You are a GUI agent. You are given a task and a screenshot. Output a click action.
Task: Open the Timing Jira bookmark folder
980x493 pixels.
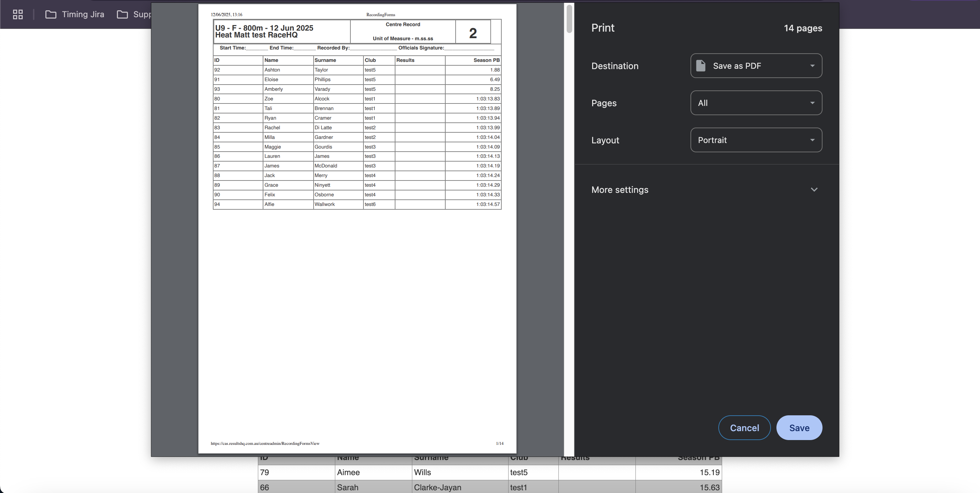click(75, 14)
